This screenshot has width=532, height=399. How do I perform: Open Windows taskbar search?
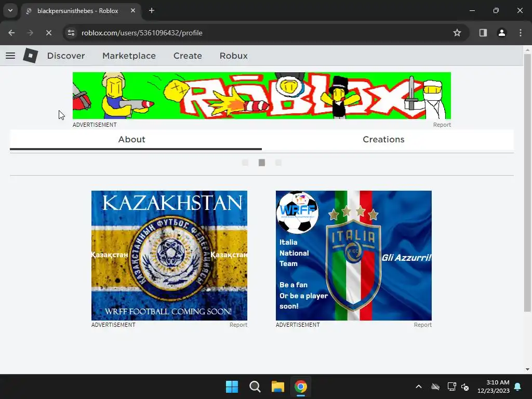255,387
